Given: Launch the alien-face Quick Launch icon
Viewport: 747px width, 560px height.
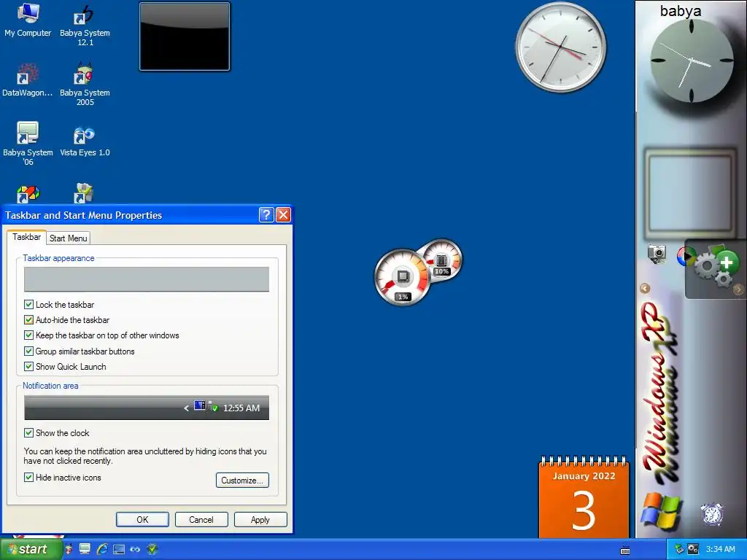Looking at the screenshot, I should point(69,549).
